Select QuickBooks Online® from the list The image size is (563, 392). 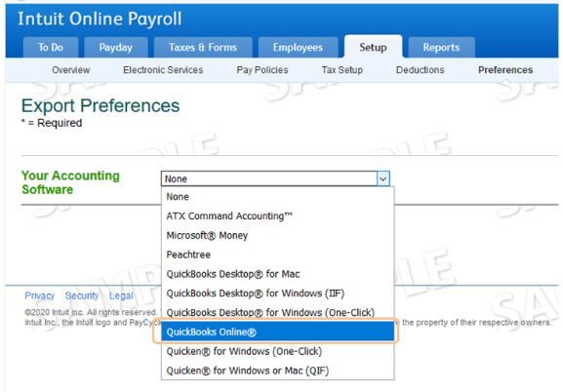coord(278,332)
